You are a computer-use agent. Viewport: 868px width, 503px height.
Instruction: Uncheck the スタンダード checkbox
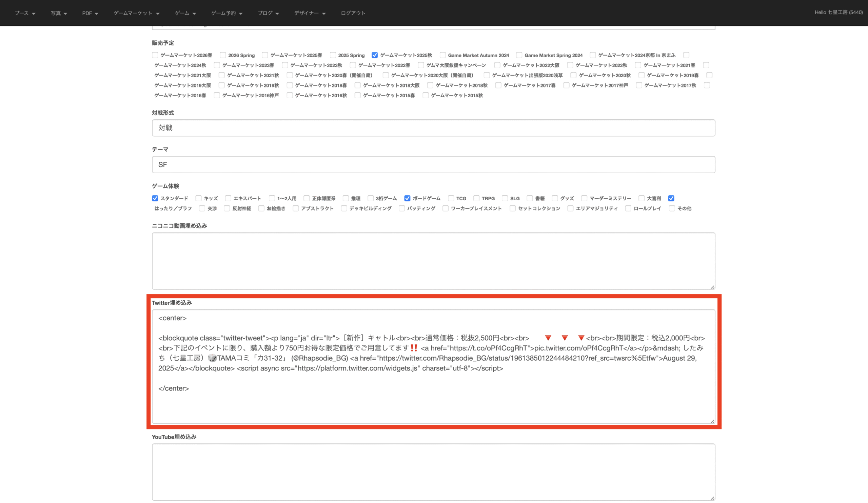(x=155, y=198)
